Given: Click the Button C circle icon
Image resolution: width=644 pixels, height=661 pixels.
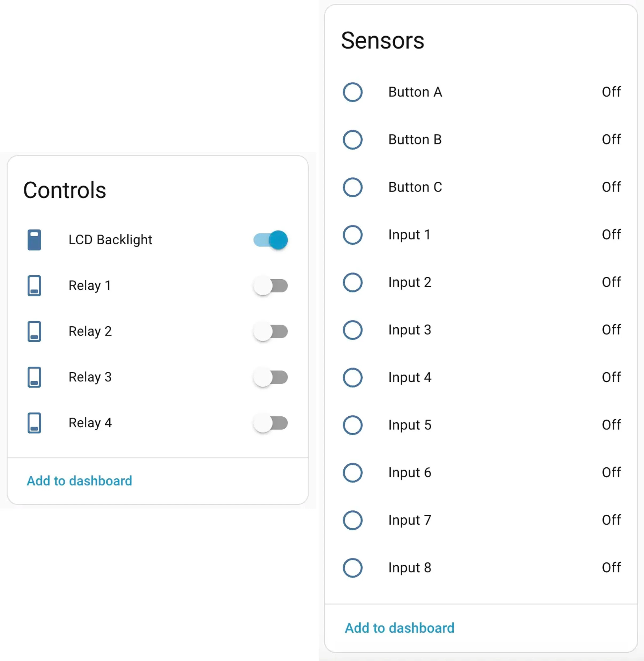Looking at the screenshot, I should (352, 187).
